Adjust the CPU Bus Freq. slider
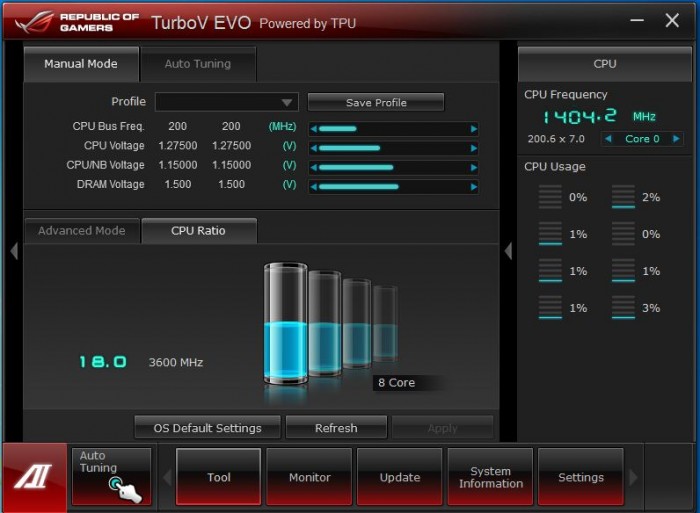Viewport: 700px width, 513px height. pyautogui.click(x=393, y=129)
